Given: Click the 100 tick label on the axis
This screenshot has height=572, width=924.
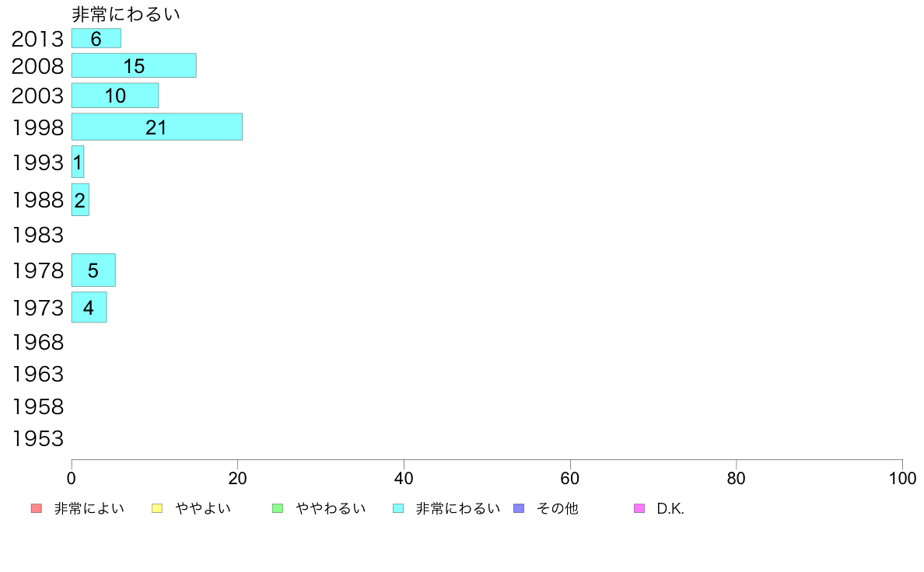Looking at the screenshot, I should 902,478.
